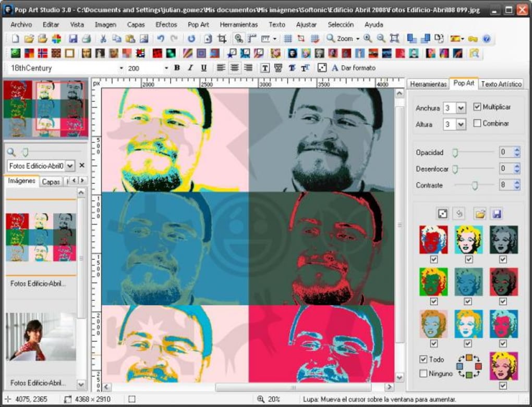Viewport: 532px width, 407px height.
Task: Uncheck the Multiplicar checkbox
Action: tap(477, 107)
